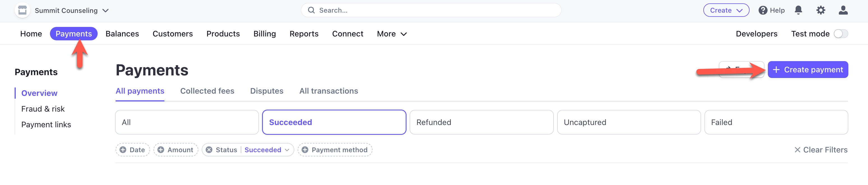Open the settings gear

[821, 10]
